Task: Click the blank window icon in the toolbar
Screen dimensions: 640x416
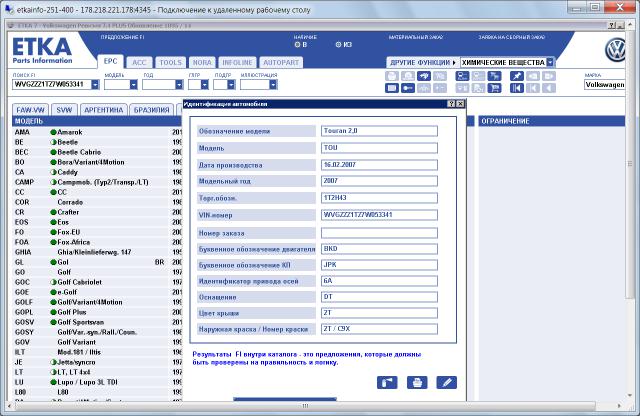Action: (x=391, y=88)
